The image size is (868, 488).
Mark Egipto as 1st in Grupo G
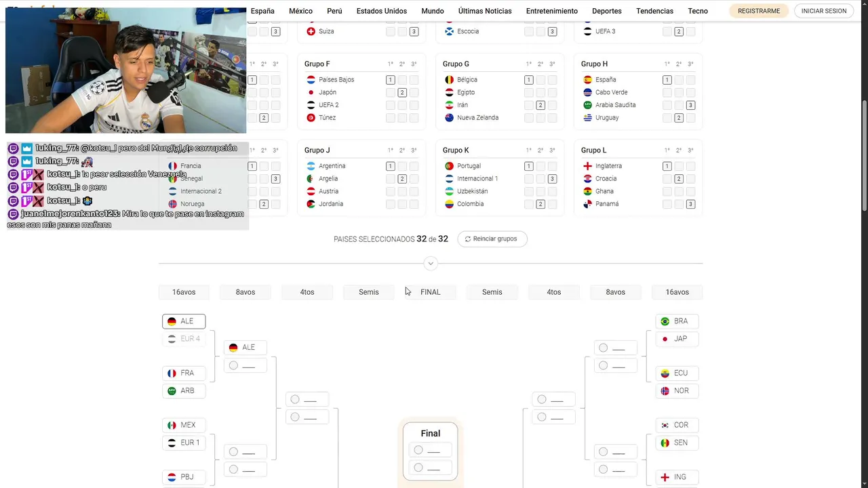tap(528, 92)
